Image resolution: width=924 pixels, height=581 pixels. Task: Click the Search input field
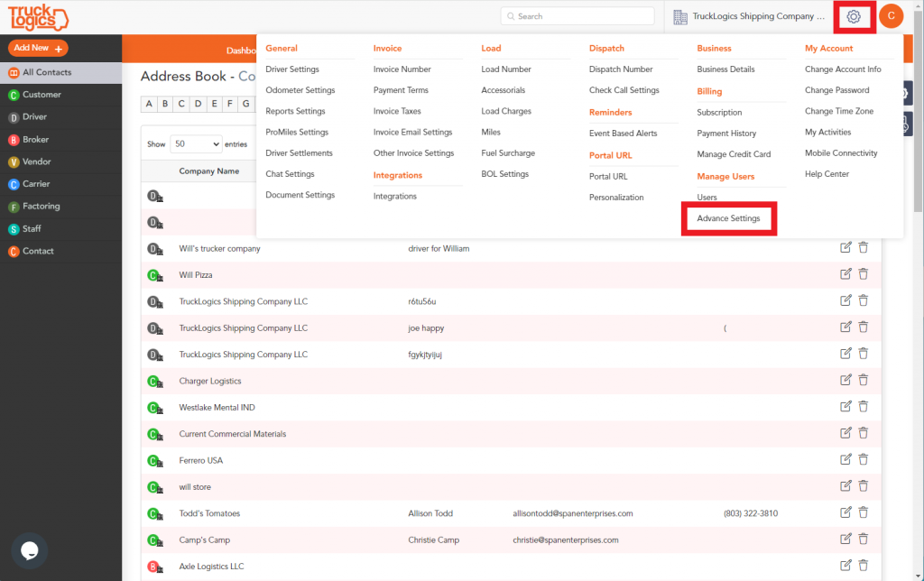click(x=577, y=16)
